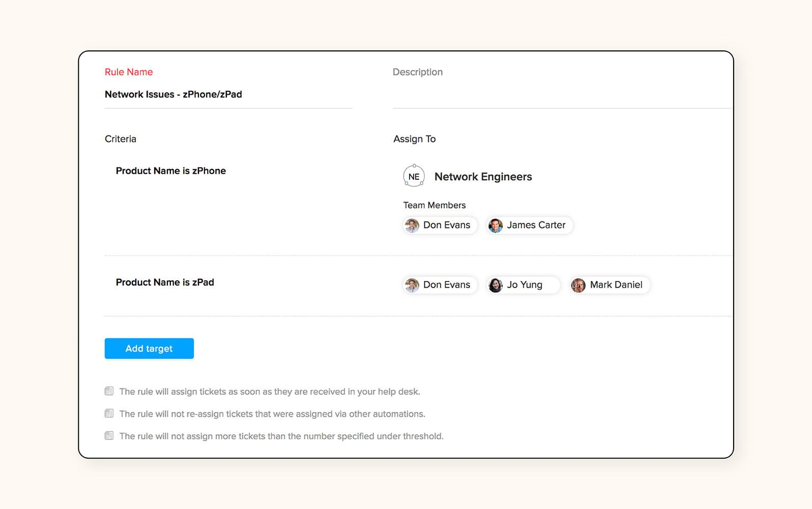
Task: Click the 'Description' label
Action: [x=418, y=72]
